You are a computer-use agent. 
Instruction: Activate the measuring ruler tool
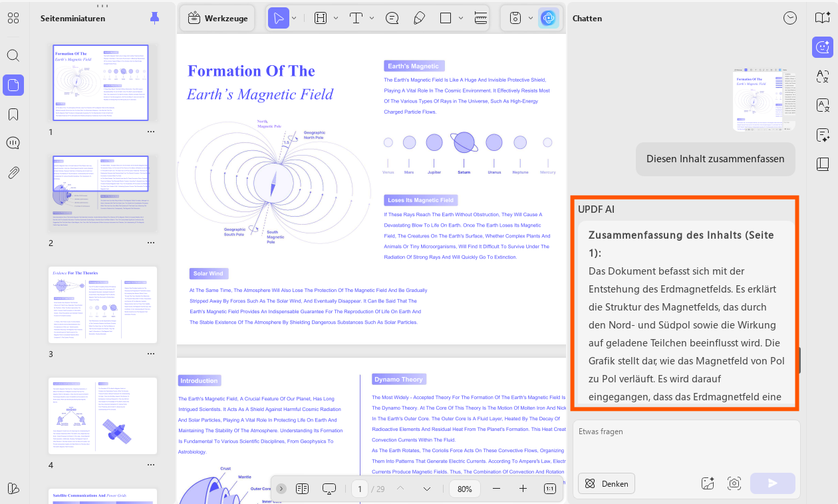tap(480, 18)
